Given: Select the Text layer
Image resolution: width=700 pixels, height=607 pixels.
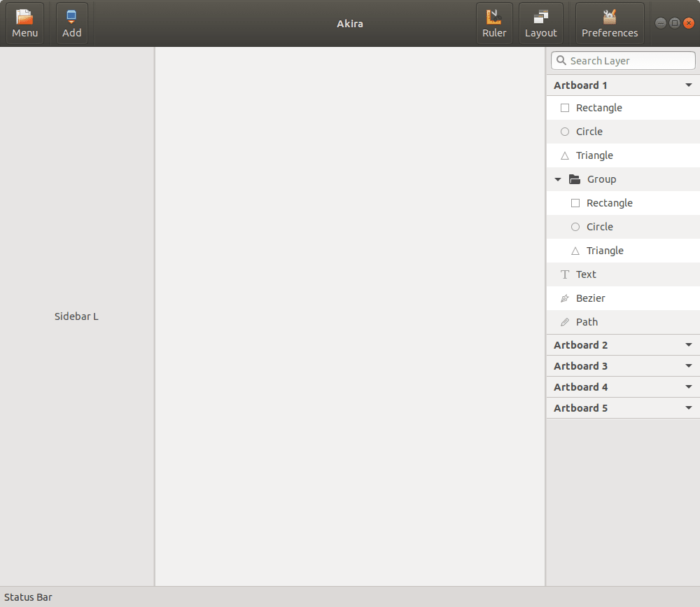Looking at the screenshot, I should point(623,274).
